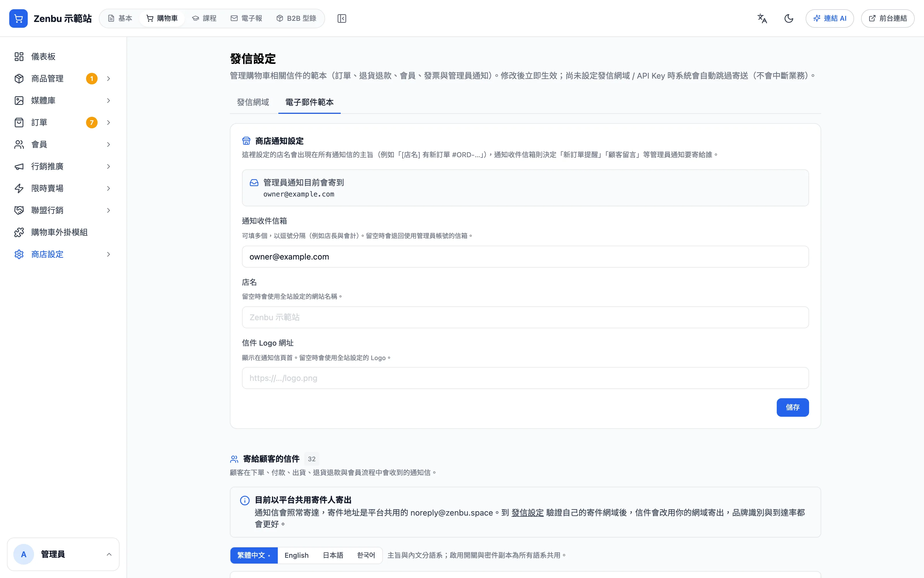Screen dimensions: 924x578
Task: Click the store icon next to 商店通知設定
Action: tap(246, 141)
